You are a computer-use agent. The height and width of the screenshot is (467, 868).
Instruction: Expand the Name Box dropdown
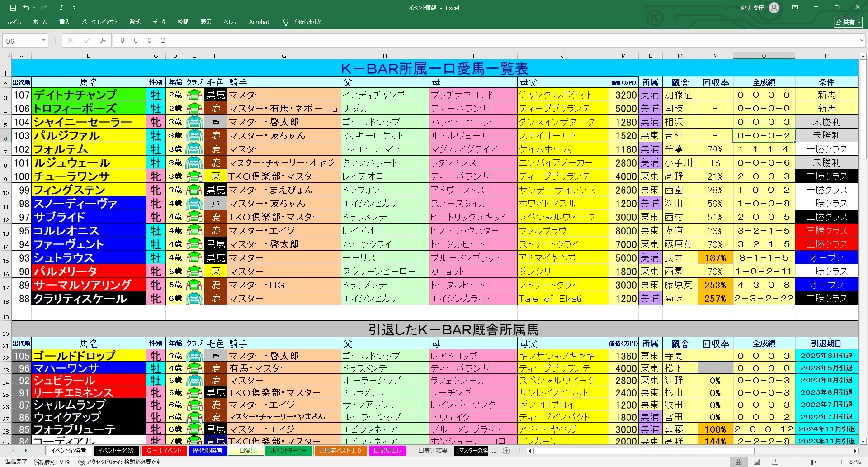[x=43, y=41]
